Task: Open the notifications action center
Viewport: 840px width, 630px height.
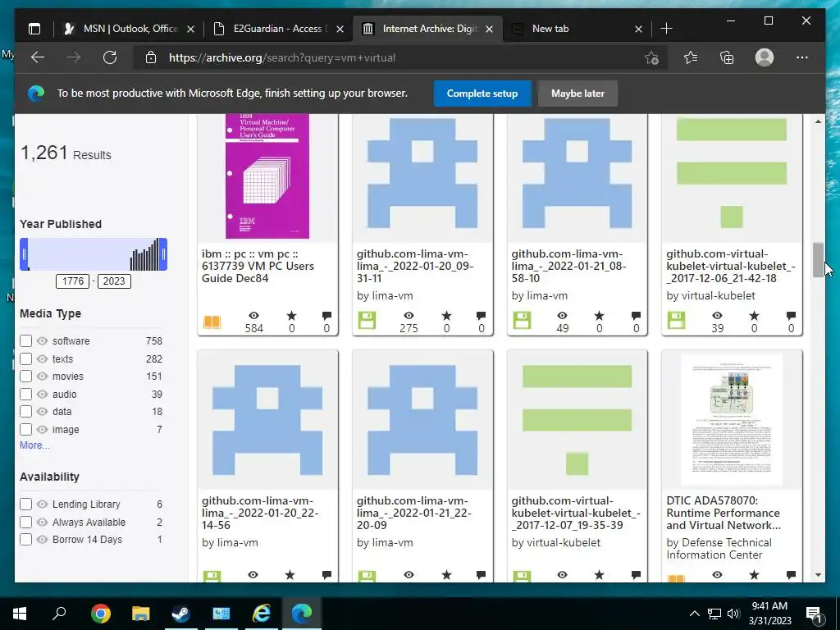Action: pos(814,614)
